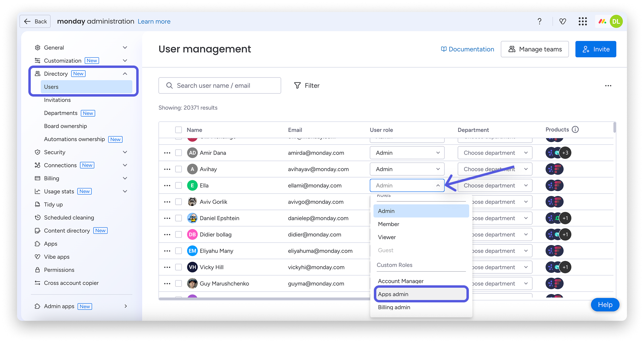Screen dimensions: 644x343
Task: Click the Products info icon
Action: [x=575, y=129]
